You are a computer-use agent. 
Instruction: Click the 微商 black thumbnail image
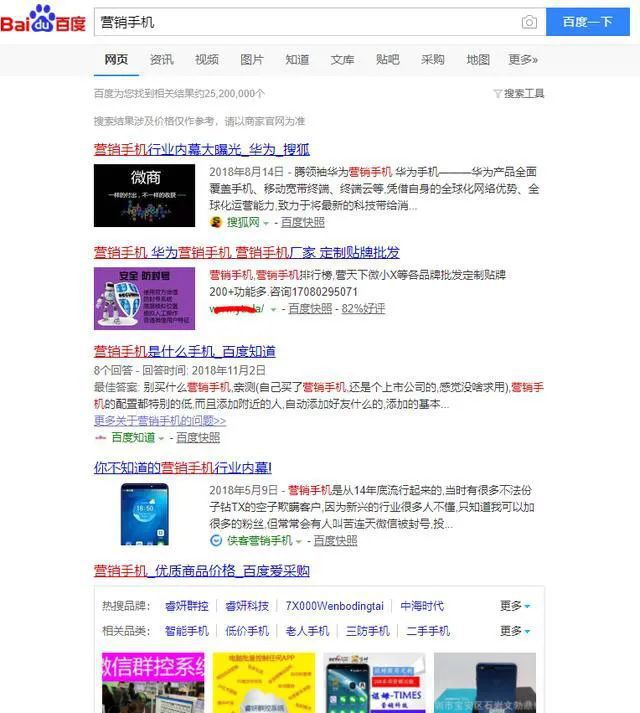[x=144, y=196]
